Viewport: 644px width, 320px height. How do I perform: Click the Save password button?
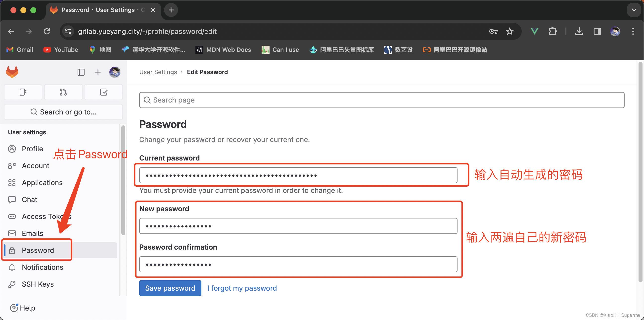coord(170,288)
